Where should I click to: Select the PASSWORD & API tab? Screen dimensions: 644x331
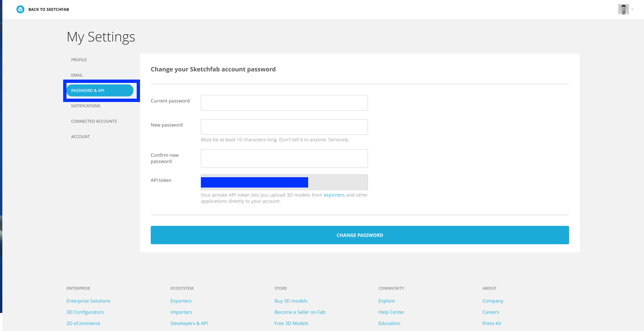pyautogui.click(x=100, y=91)
